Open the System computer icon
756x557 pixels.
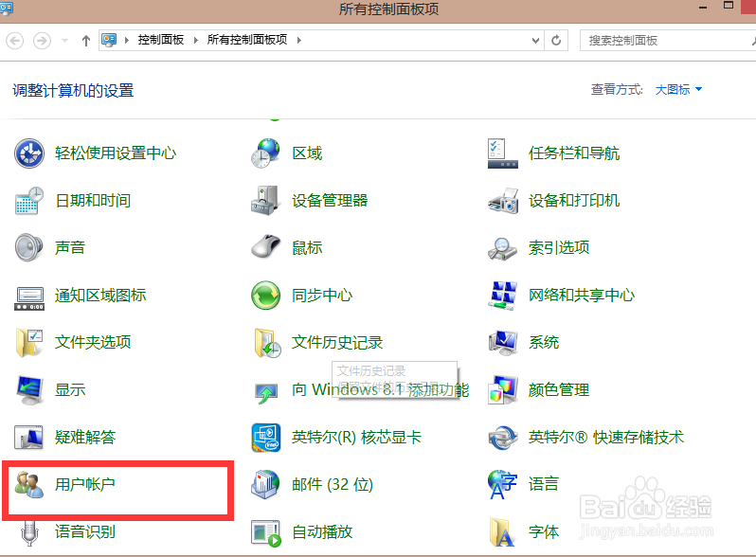pyautogui.click(x=502, y=343)
